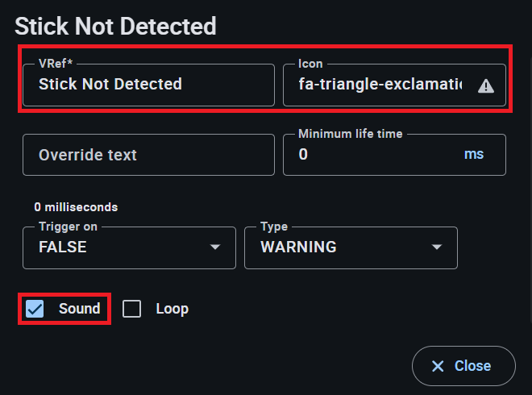The image size is (532, 395).
Task: Expand the Type dropdown arrow
Action: click(437, 247)
